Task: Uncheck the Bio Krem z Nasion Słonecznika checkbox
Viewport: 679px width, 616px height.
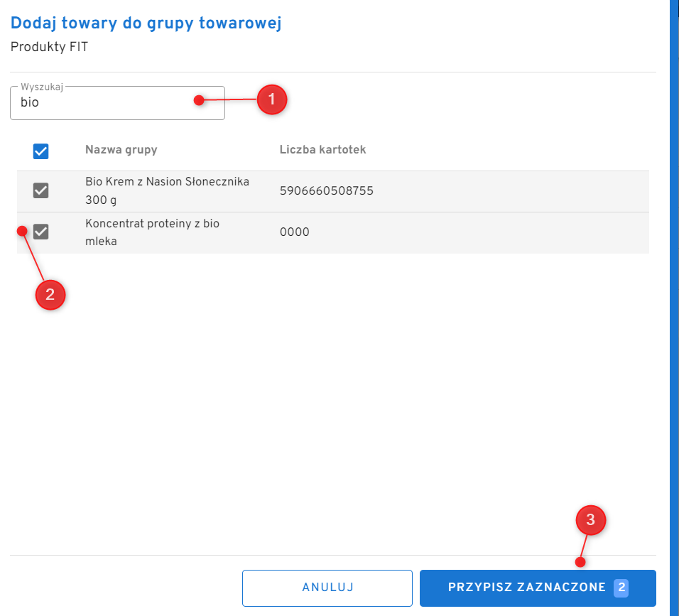Action: click(41, 190)
